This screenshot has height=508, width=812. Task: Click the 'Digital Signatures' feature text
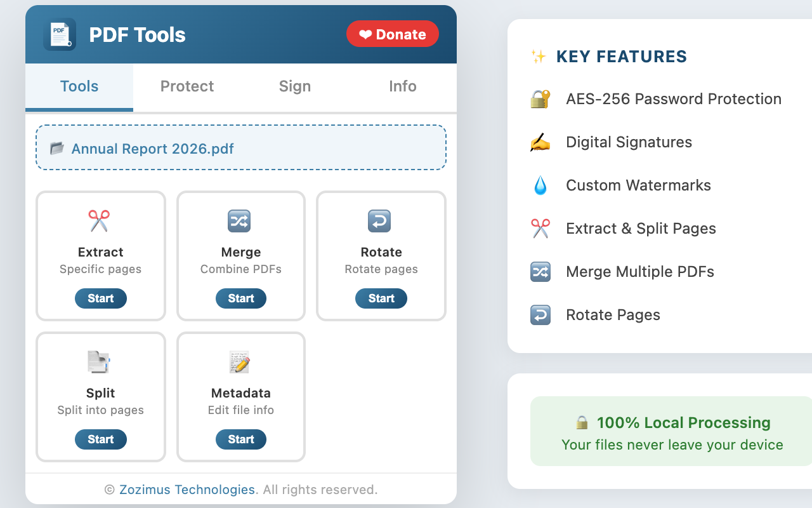point(629,142)
